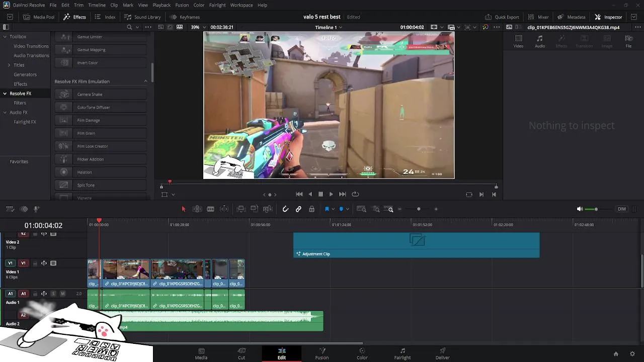The height and width of the screenshot is (362, 644).
Task: Switch to the Color page
Action: pyautogui.click(x=362, y=354)
